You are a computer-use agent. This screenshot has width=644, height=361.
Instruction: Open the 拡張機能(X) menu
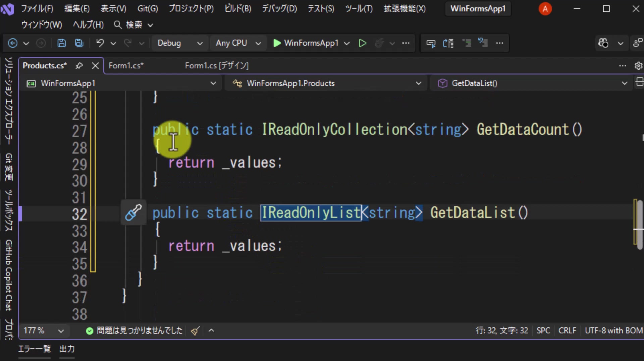[405, 9]
